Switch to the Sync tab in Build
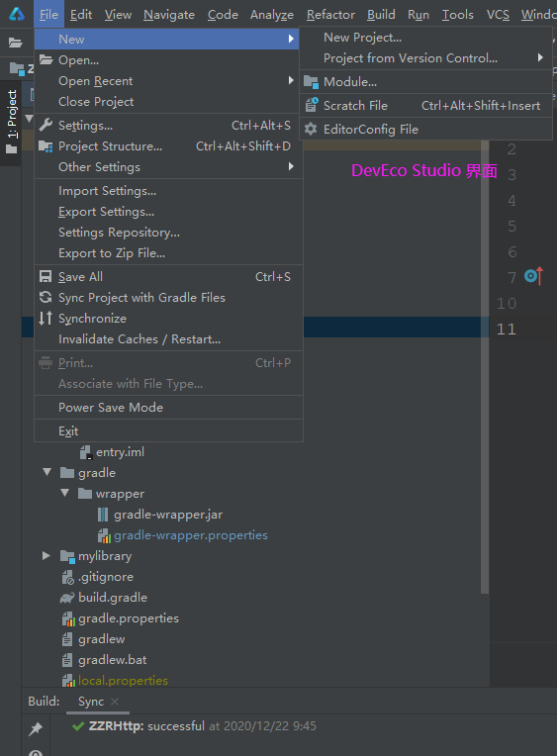The width and height of the screenshot is (557, 756). pyautogui.click(x=91, y=702)
